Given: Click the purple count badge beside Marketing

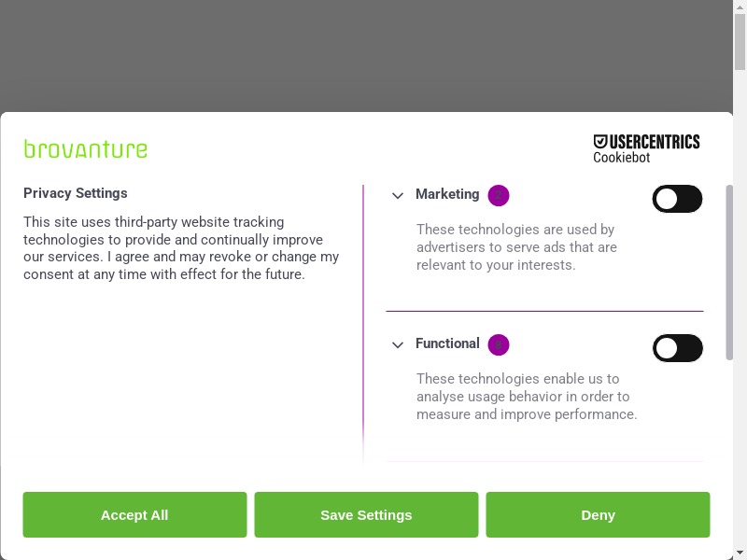Looking at the screenshot, I should [499, 195].
